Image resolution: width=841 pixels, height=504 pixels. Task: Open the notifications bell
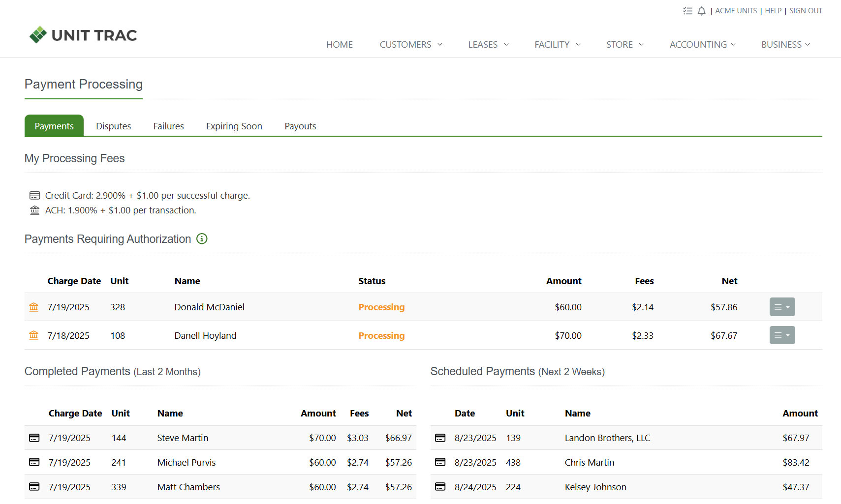(x=701, y=11)
